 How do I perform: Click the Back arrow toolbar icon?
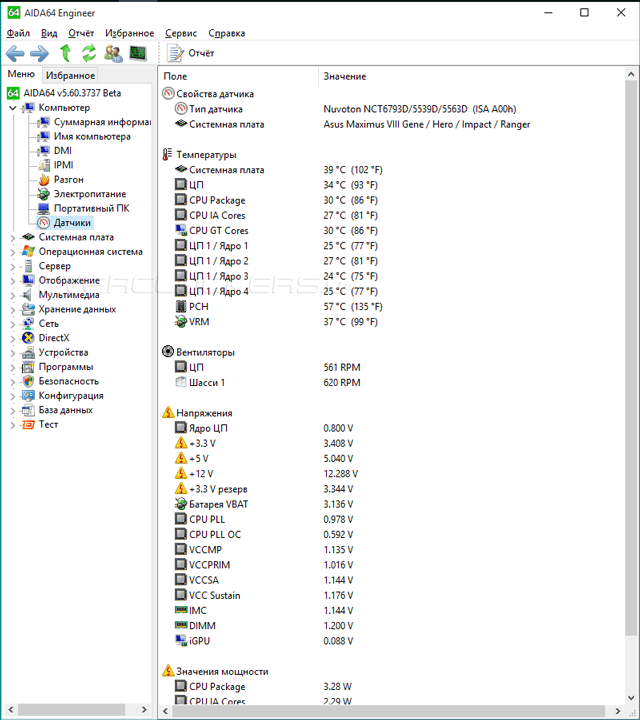click(x=15, y=54)
